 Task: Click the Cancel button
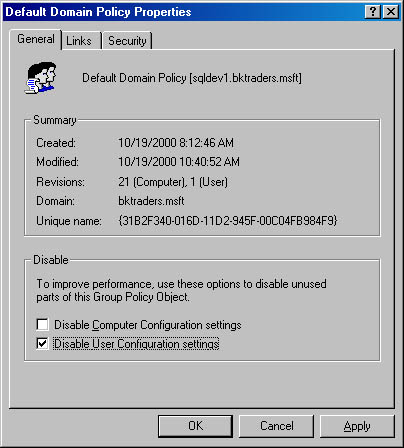point(277,426)
